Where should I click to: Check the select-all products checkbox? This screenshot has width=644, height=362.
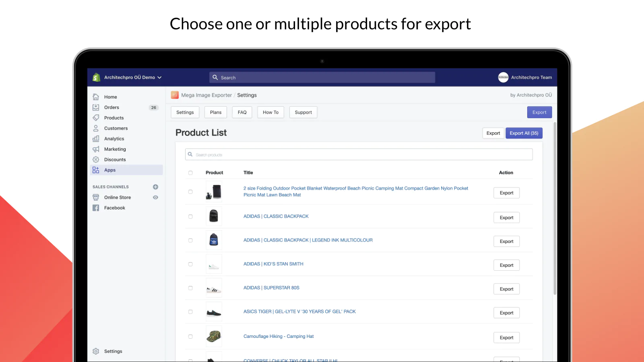click(190, 173)
